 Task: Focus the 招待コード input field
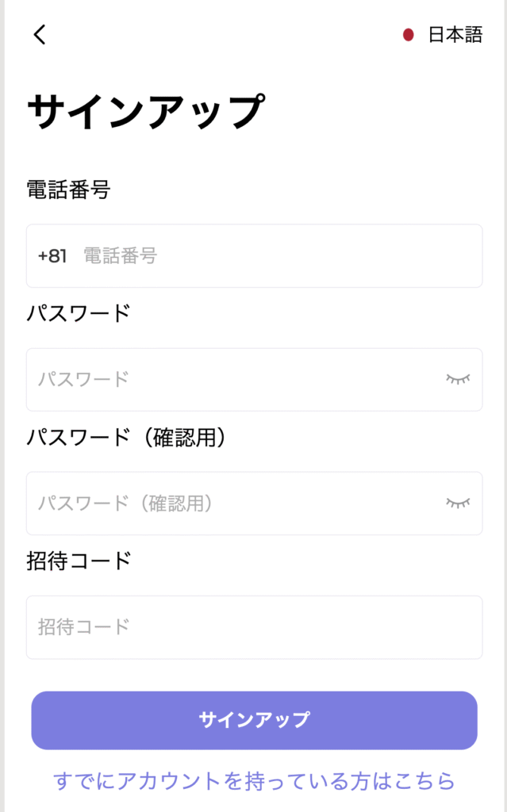coord(253,626)
